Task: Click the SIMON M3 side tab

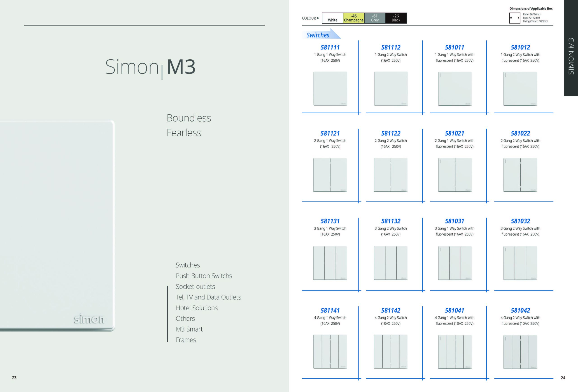Action: pos(571,56)
